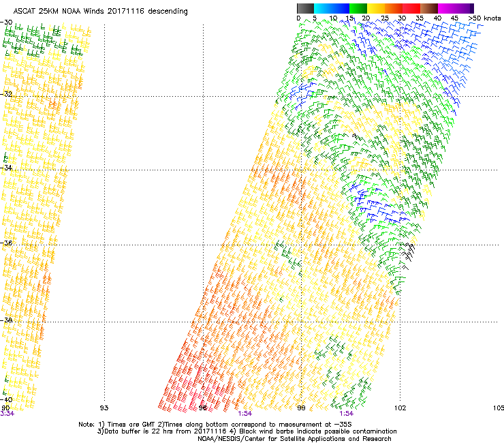Select the dark purple >50 knots swatch
The image size is (504, 443).
[x=471, y=8]
